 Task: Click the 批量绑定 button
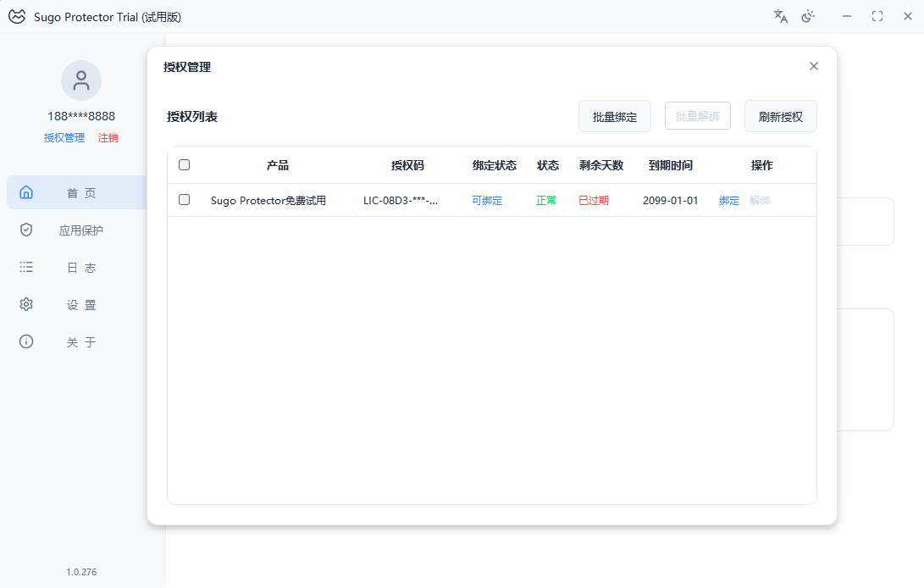pos(615,117)
